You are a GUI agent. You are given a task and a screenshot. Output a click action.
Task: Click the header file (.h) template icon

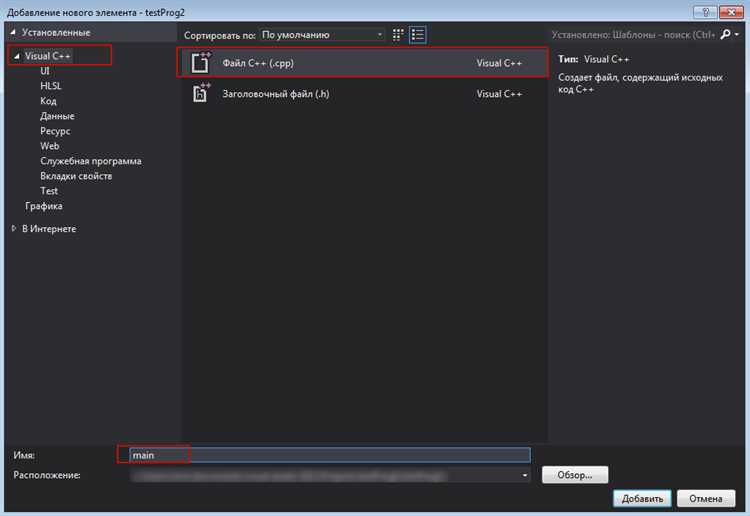click(x=200, y=94)
